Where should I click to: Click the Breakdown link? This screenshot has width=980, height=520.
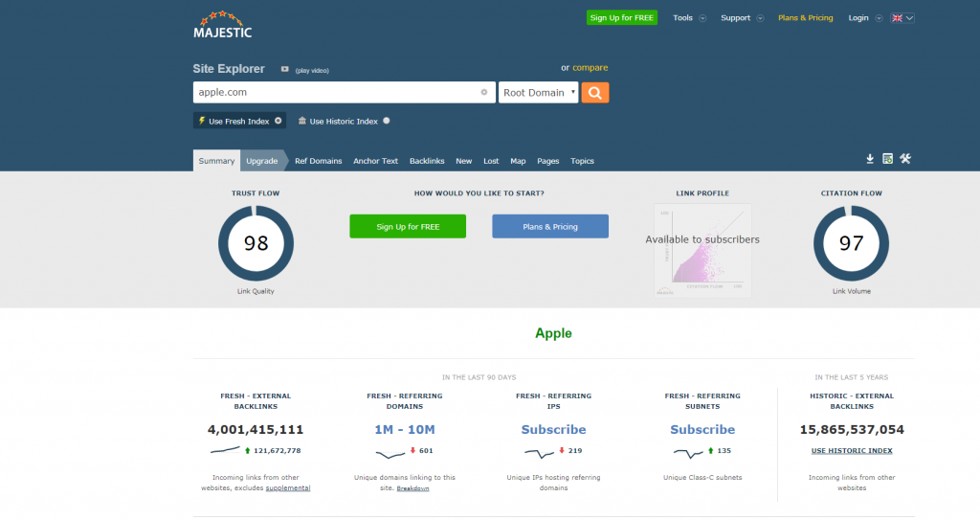(x=412, y=488)
